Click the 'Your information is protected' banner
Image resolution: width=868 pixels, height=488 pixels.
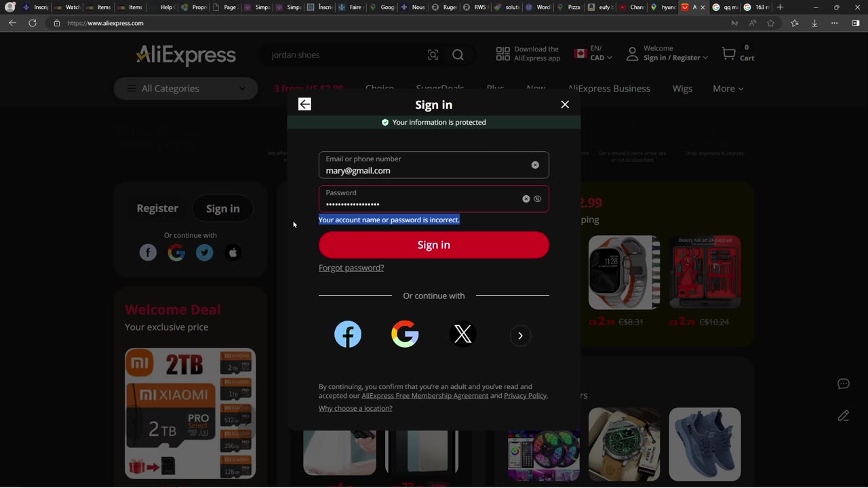(434, 122)
